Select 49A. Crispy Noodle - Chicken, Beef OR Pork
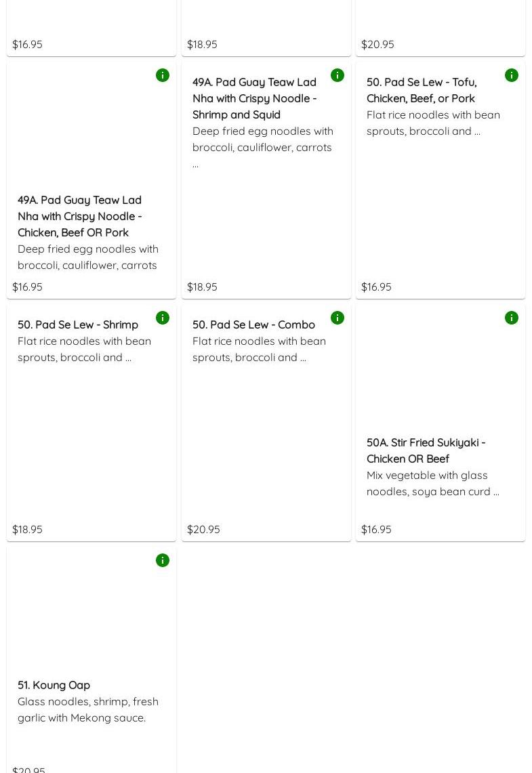 [79, 216]
